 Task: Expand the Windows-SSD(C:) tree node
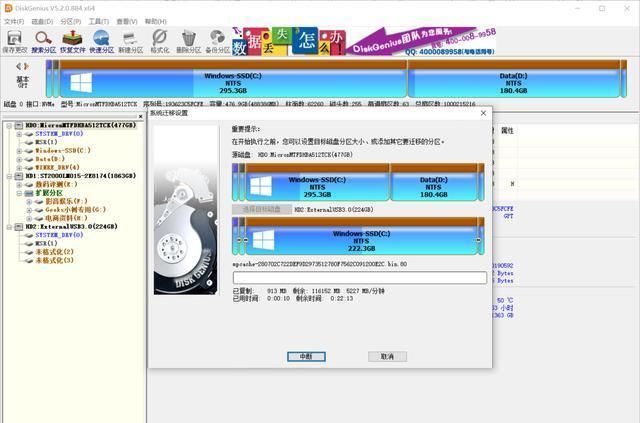[x=19, y=151]
